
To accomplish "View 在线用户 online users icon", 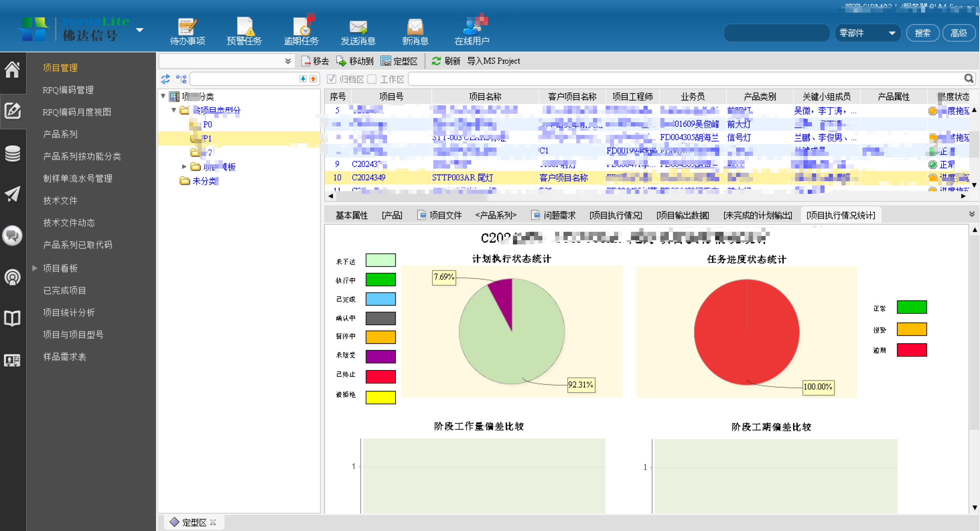I will [x=472, y=27].
